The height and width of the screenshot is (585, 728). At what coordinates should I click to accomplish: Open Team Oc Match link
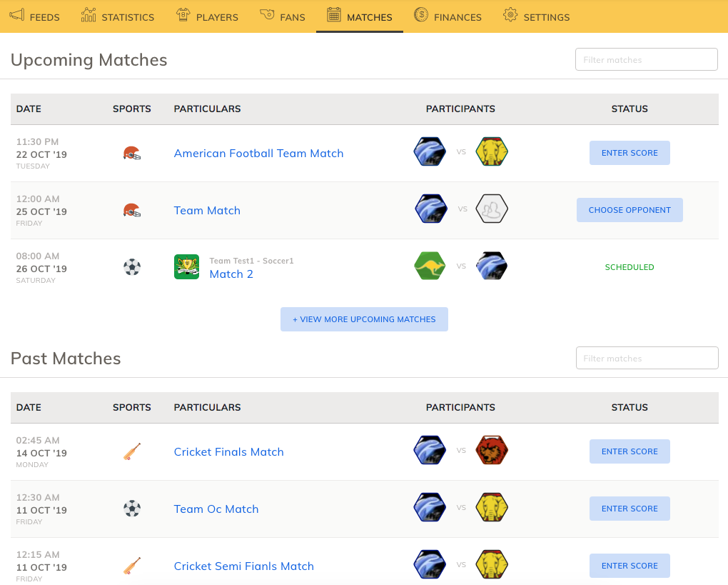pyautogui.click(x=216, y=509)
